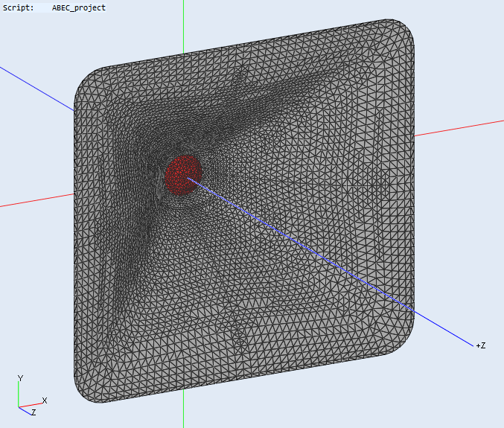Click the XYZ orientation axis gizmo
This screenshot has width=504, height=428.
coord(31,395)
